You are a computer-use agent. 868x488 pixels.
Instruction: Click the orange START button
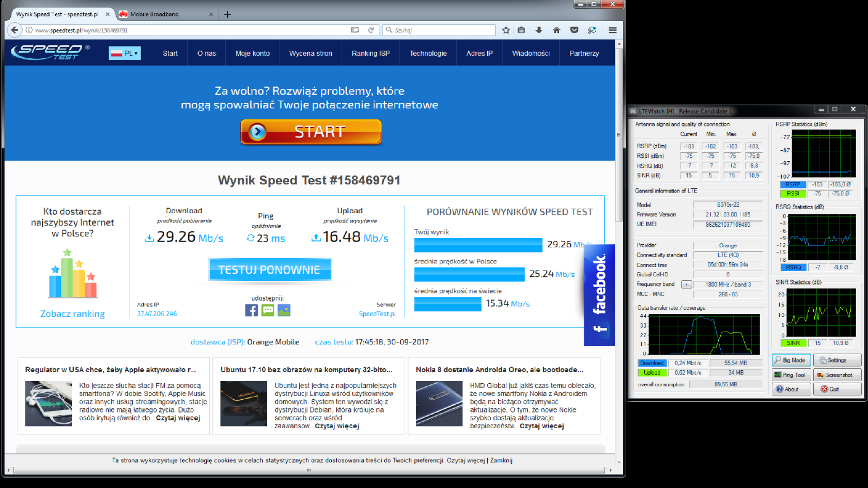click(311, 132)
